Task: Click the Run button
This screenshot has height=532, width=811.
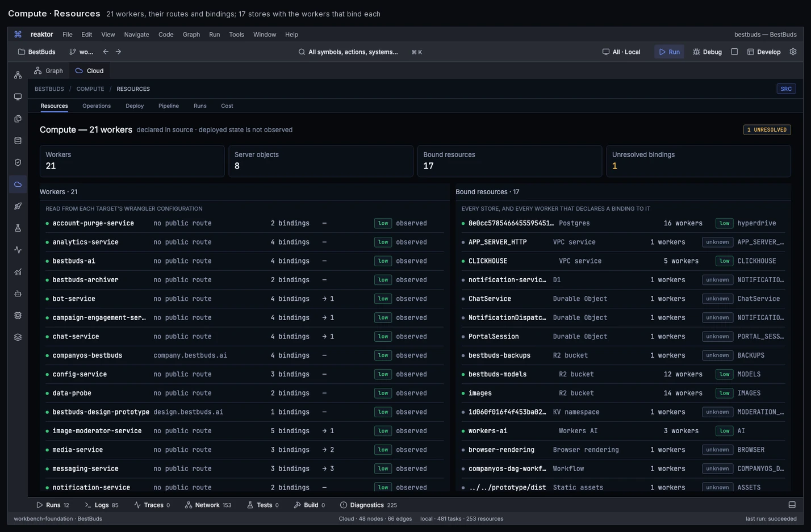Action: (x=669, y=52)
